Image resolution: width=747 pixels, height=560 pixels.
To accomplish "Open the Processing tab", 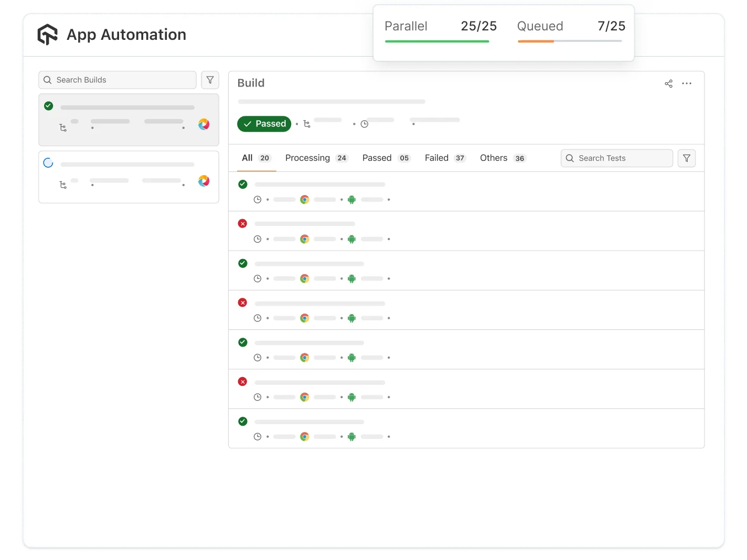I will pyautogui.click(x=316, y=158).
